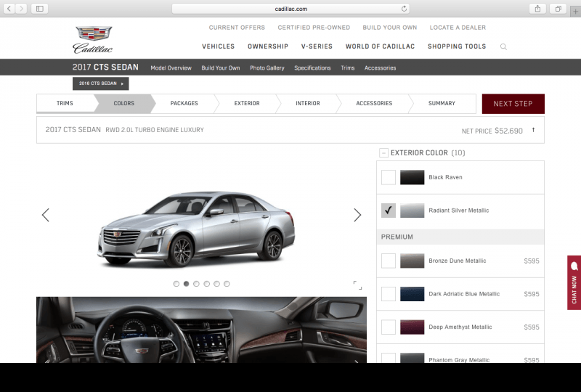Select the first carousel dot
581x392 pixels.
pyautogui.click(x=176, y=284)
